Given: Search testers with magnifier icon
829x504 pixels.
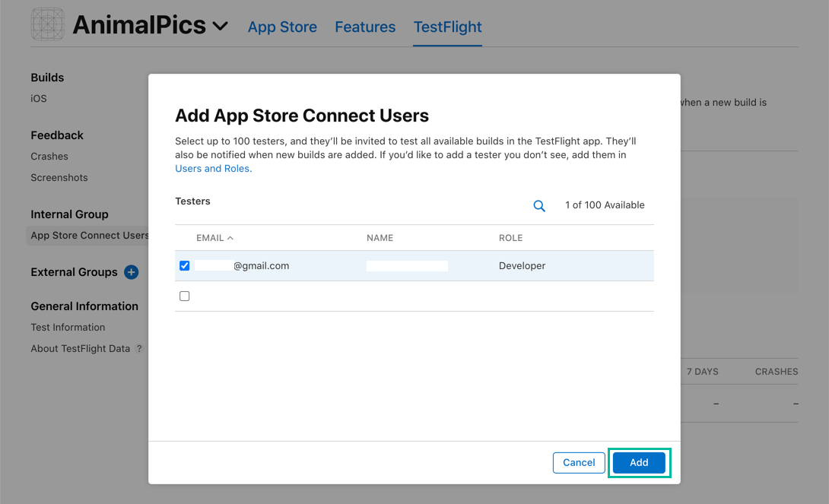Looking at the screenshot, I should click(x=538, y=206).
